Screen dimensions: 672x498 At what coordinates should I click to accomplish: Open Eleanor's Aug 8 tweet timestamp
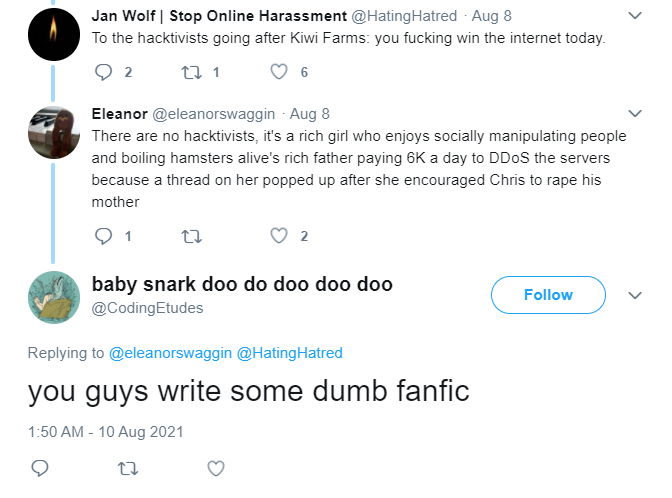(x=310, y=113)
